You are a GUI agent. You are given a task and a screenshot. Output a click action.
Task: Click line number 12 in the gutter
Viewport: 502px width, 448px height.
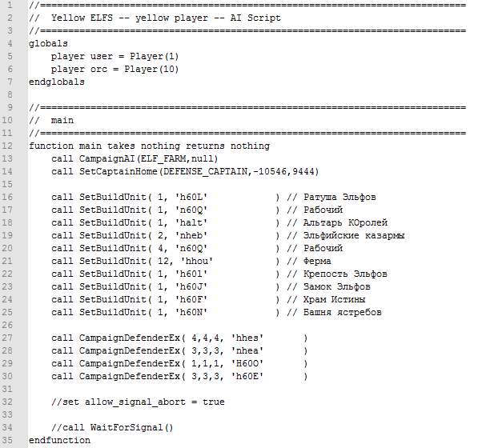coord(7,146)
